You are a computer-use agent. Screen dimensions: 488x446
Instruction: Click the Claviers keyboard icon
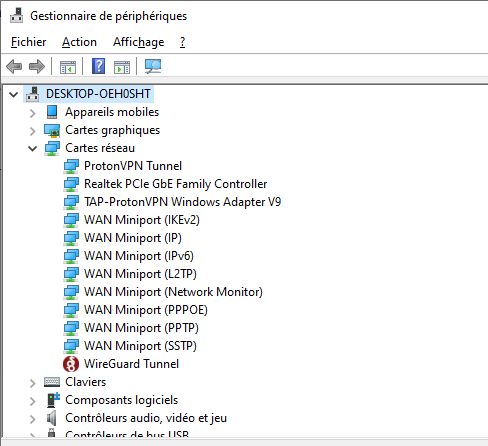pos(52,382)
